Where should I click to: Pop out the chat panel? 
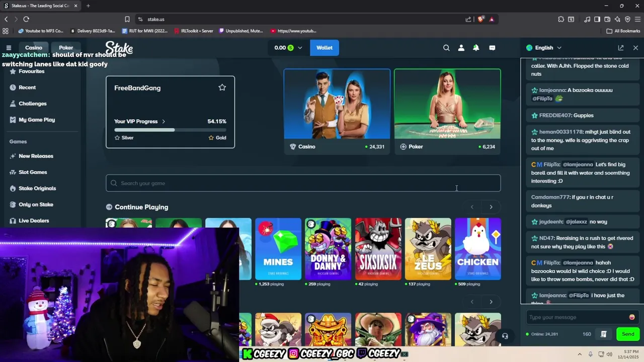point(621,48)
